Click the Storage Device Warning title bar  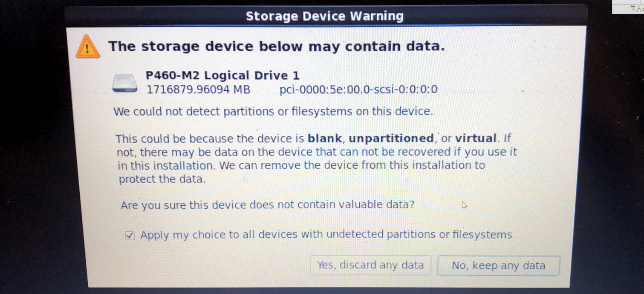[x=324, y=16]
